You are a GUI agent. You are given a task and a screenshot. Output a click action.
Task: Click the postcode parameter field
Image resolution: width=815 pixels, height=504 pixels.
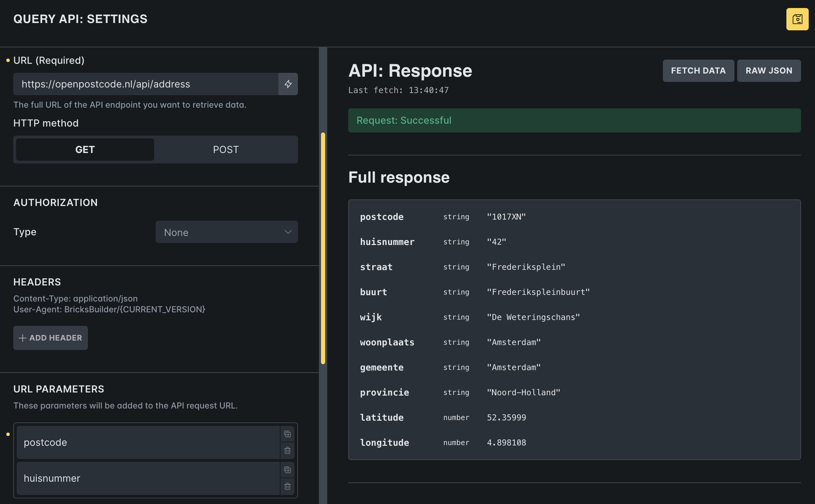(148, 442)
